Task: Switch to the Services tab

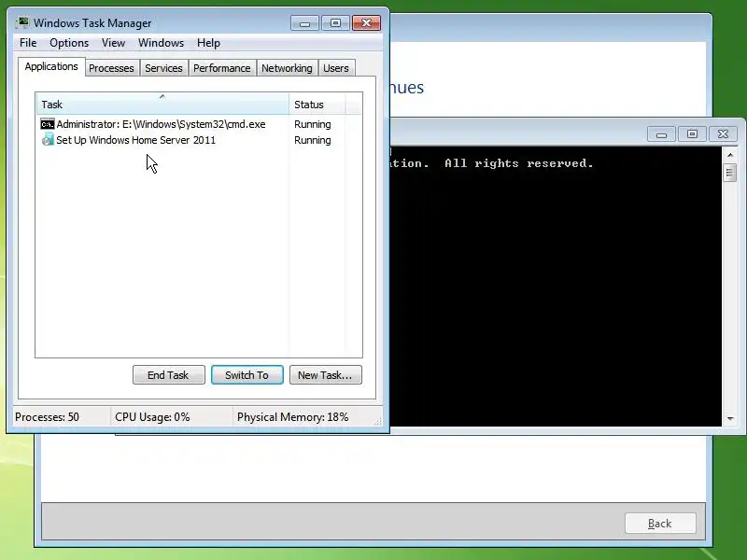Action: 163,68
